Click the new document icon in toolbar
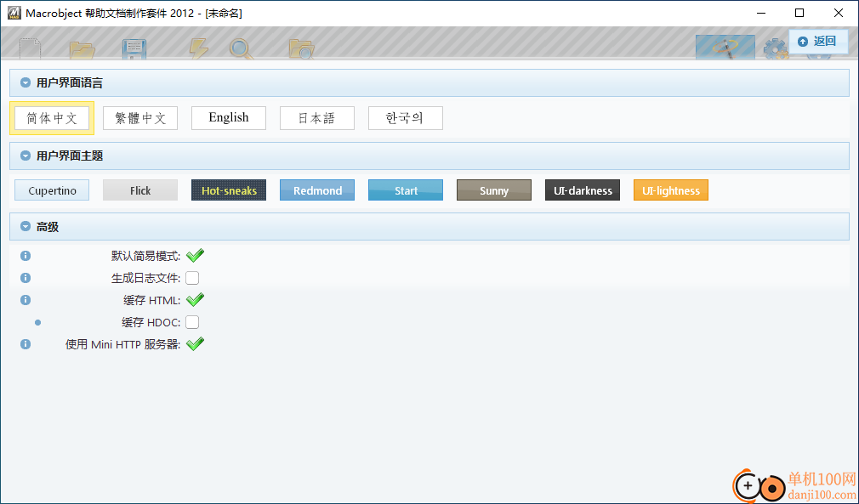This screenshot has width=859, height=504. (x=30, y=48)
